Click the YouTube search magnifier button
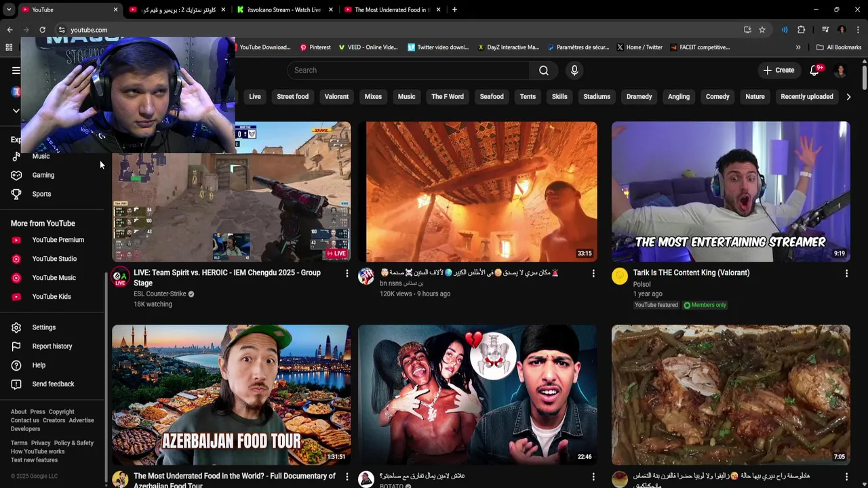This screenshot has height=488, width=868. tap(544, 70)
